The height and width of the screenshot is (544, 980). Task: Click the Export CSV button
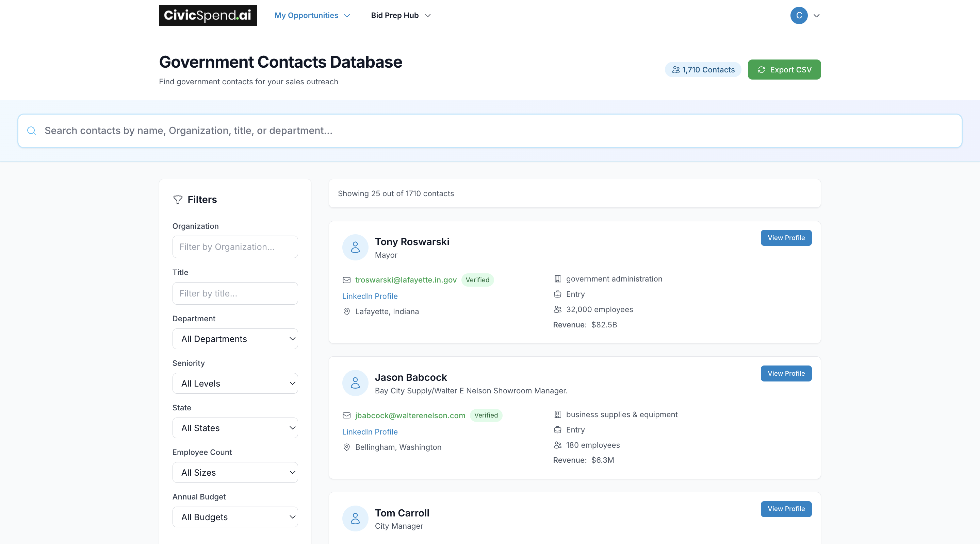tap(784, 70)
